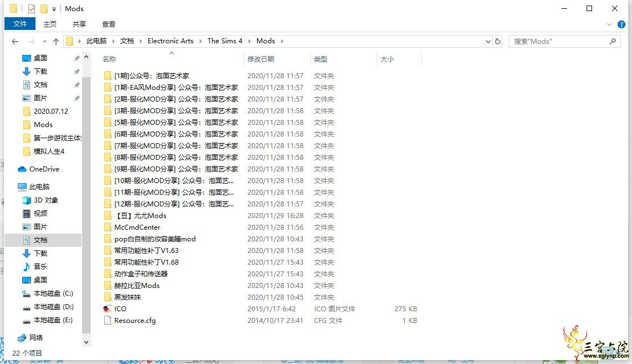Click Electronic Arts in the breadcrumb

tap(170, 41)
